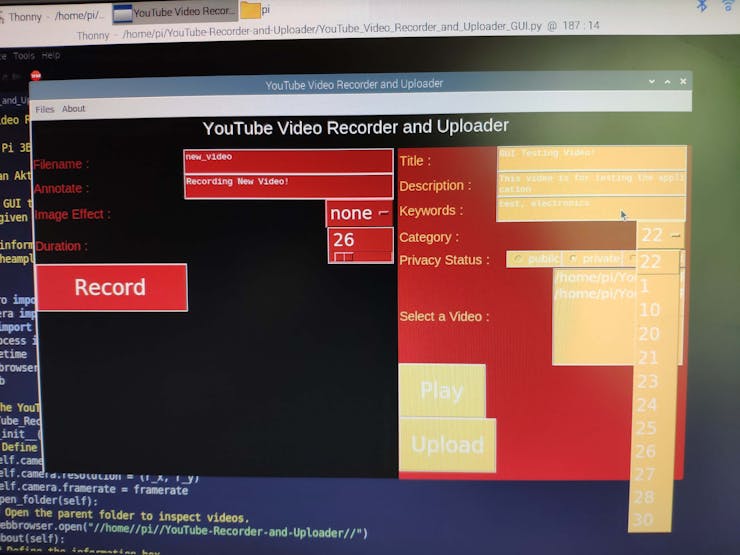Choose category 10 from the list
The image size is (740, 555).
[656, 310]
